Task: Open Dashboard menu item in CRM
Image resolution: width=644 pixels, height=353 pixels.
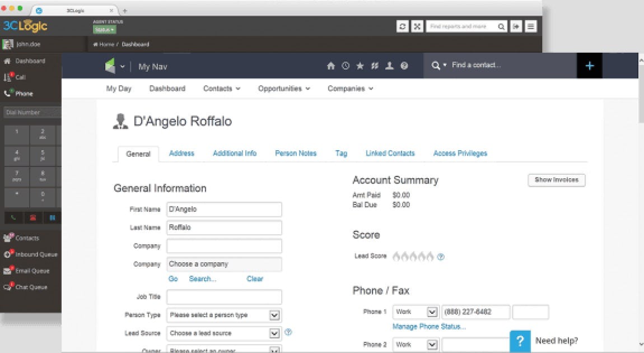Action: 167,89
